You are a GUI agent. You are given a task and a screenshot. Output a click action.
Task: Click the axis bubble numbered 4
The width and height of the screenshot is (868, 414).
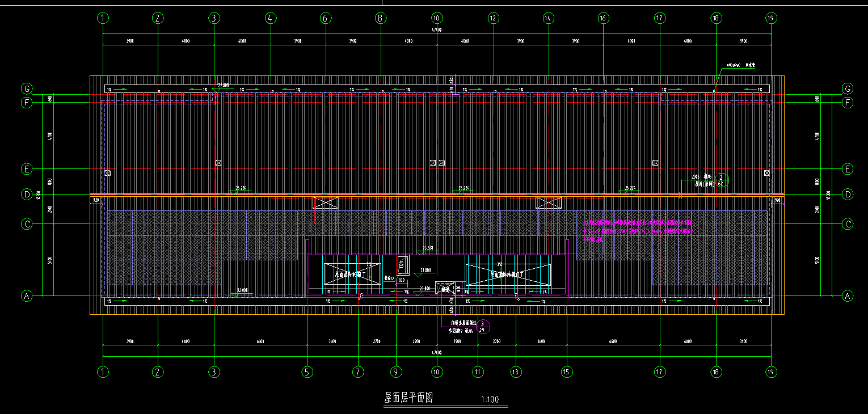(270, 18)
